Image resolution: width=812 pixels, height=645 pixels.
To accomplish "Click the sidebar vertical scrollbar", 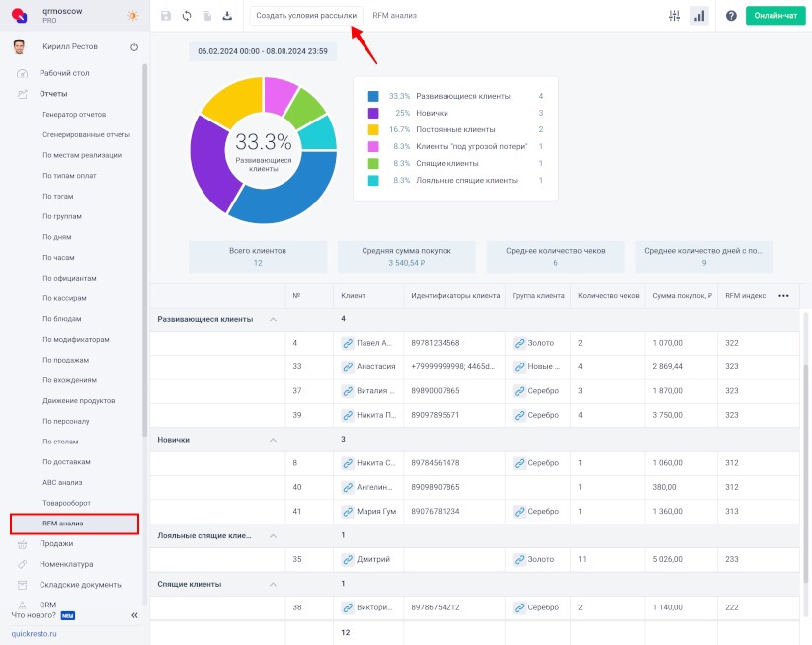I will click(x=145, y=251).
